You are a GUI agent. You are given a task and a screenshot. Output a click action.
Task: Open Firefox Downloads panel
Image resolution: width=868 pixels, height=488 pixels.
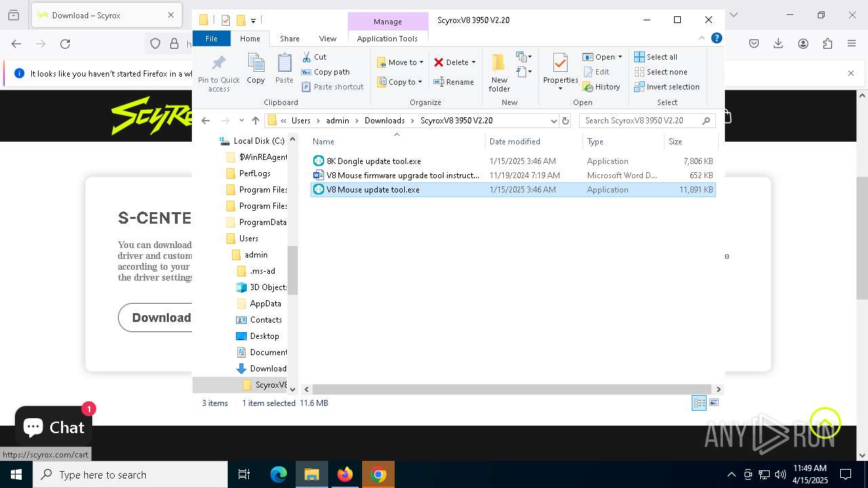coord(778,43)
